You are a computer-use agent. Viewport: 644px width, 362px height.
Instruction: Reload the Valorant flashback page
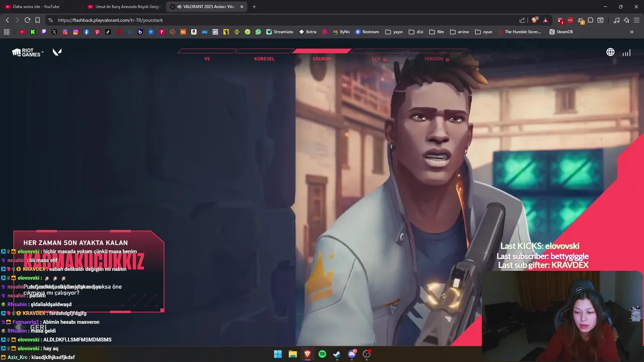[x=27, y=20]
